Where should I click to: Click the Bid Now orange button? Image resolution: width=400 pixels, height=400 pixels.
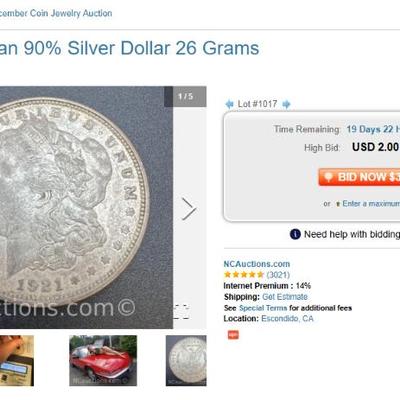click(x=359, y=177)
